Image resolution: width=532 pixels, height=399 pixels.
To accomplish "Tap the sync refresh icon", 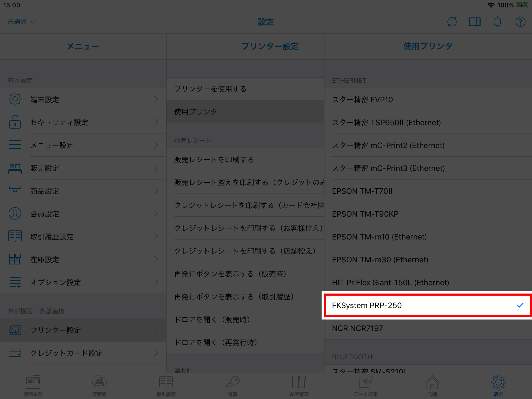I will [x=452, y=22].
